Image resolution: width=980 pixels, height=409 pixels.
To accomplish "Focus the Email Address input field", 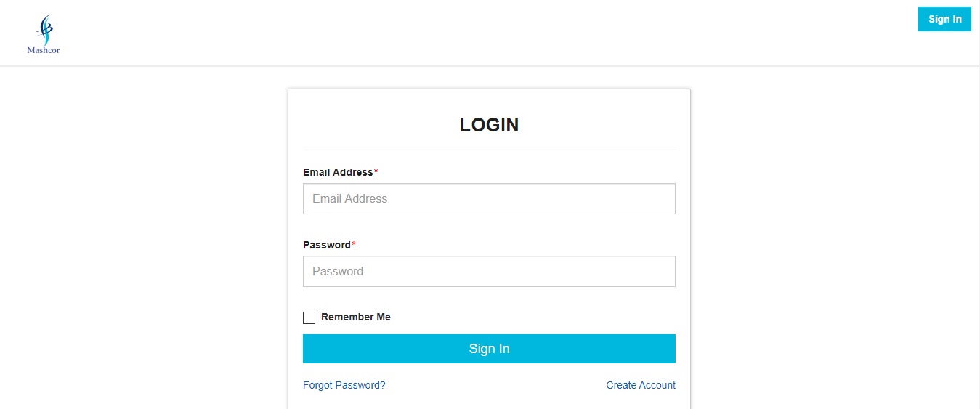I will [489, 198].
